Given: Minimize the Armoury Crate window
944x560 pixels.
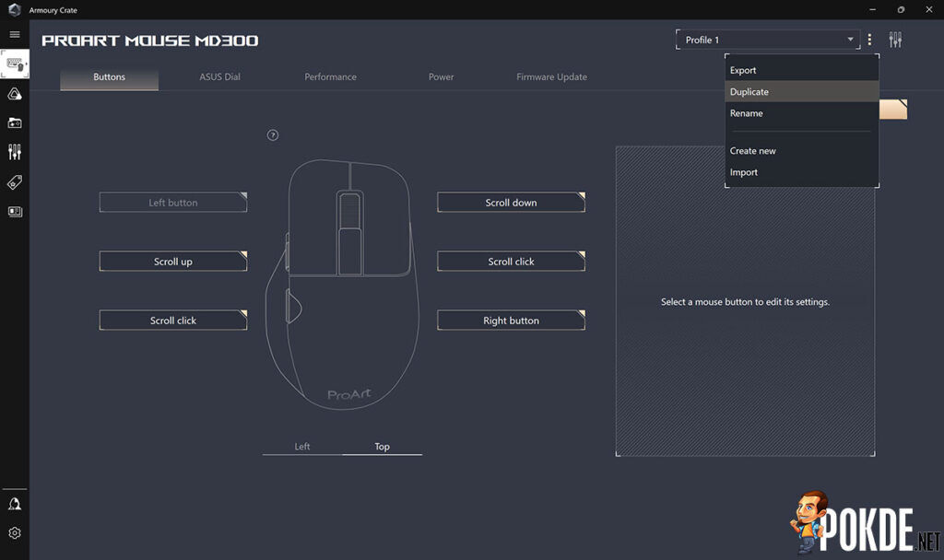Looking at the screenshot, I should click(x=872, y=9).
